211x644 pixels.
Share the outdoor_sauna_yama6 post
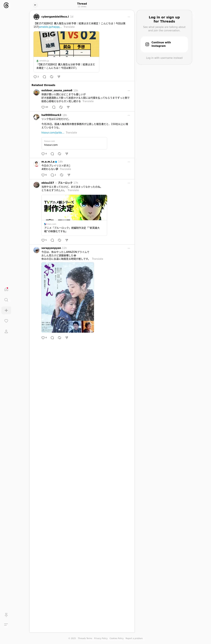[x=68, y=107]
